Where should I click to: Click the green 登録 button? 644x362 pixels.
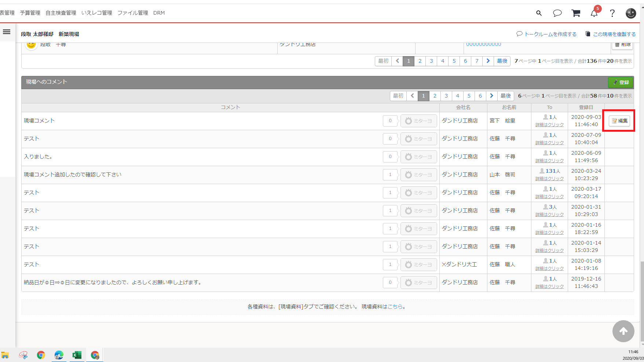coord(621,83)
